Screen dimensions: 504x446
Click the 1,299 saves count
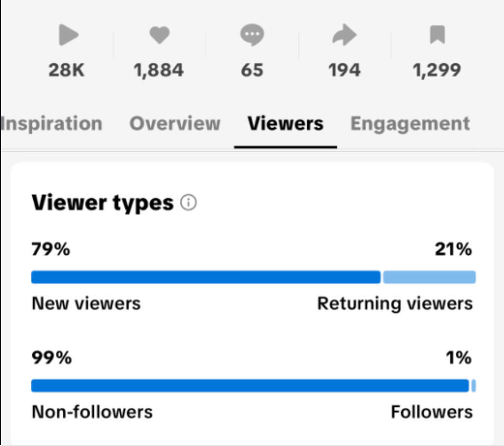coord(437,70)
